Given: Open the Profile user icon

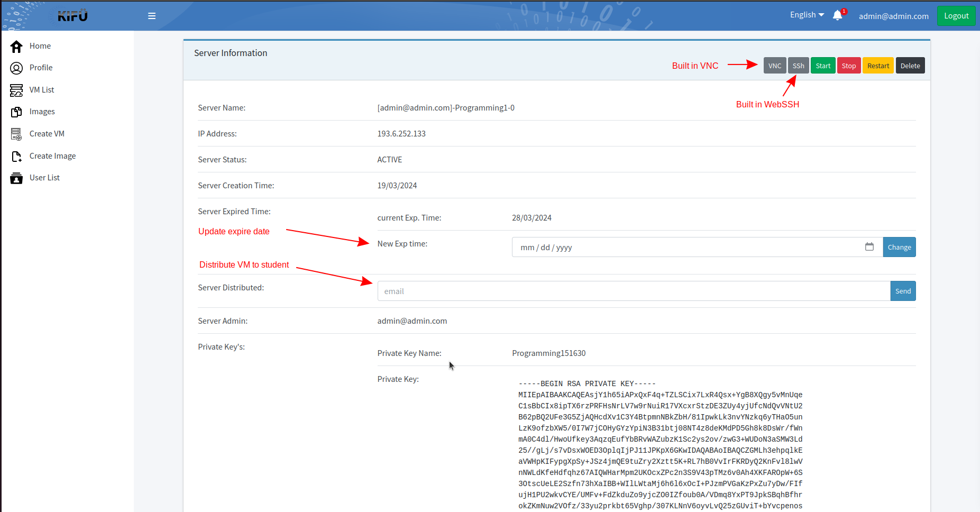Looking at the screenshot, I should click(x=16, y=68).
